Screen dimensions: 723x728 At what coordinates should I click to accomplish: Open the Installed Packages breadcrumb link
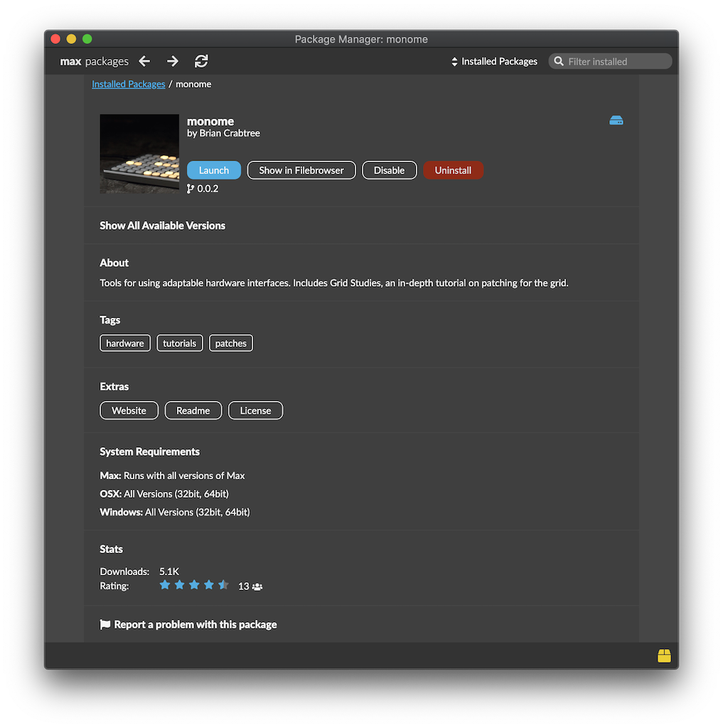pyautogui.click(x=129, y=84)
